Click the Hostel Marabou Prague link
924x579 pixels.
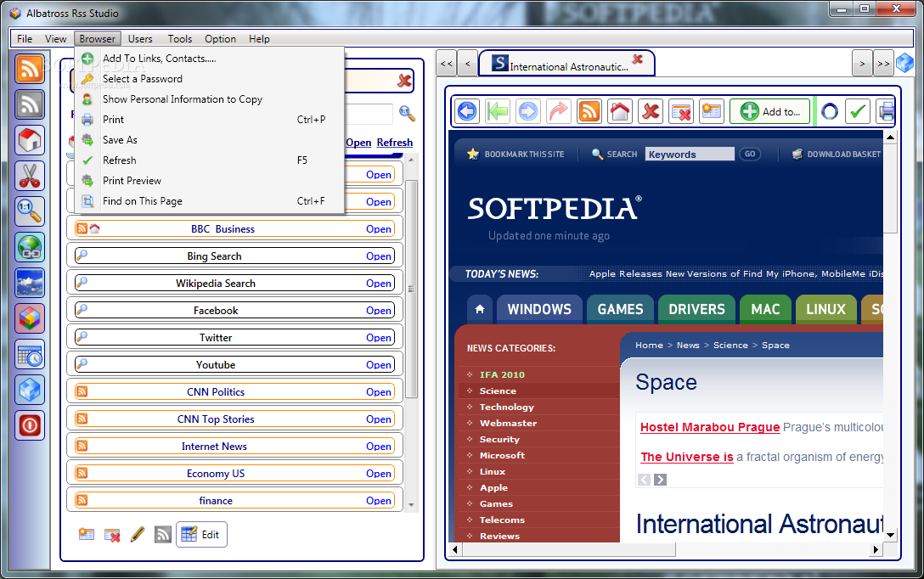click(x=709, y=427)
